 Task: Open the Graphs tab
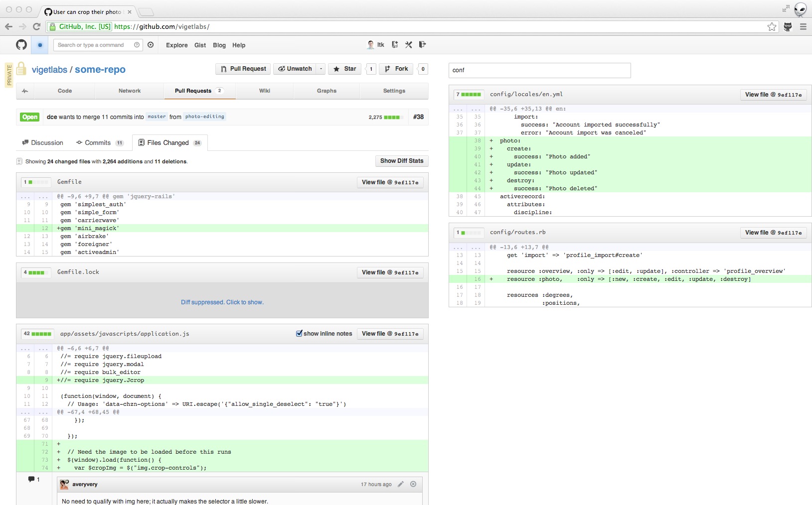tap(326, 91)
